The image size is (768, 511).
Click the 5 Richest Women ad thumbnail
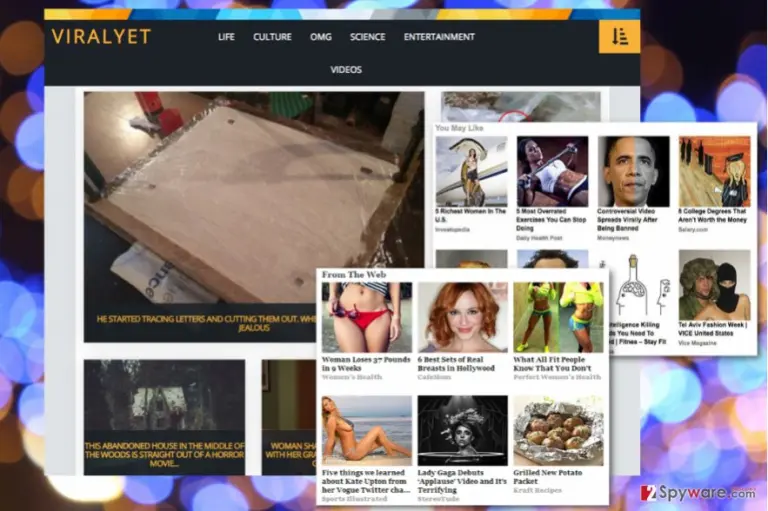(x=472, y=171)
